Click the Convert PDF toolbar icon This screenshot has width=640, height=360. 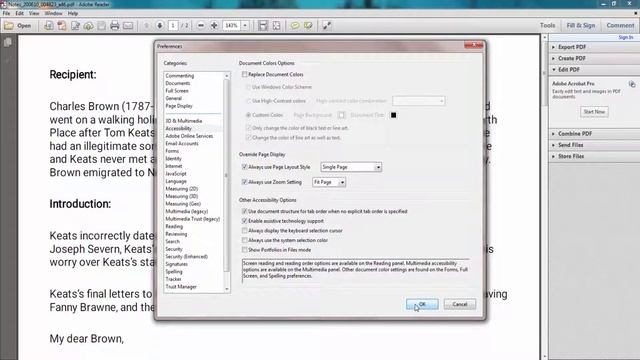[x=62, y=26]
